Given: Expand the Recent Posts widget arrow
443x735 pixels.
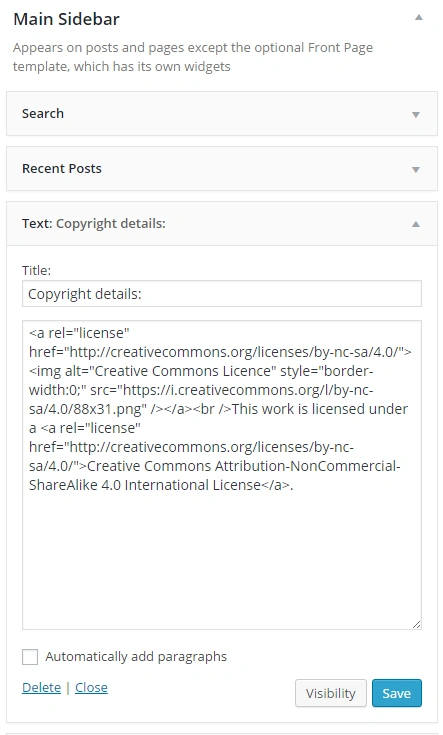Looking at the screenshot, I should 415,169.
